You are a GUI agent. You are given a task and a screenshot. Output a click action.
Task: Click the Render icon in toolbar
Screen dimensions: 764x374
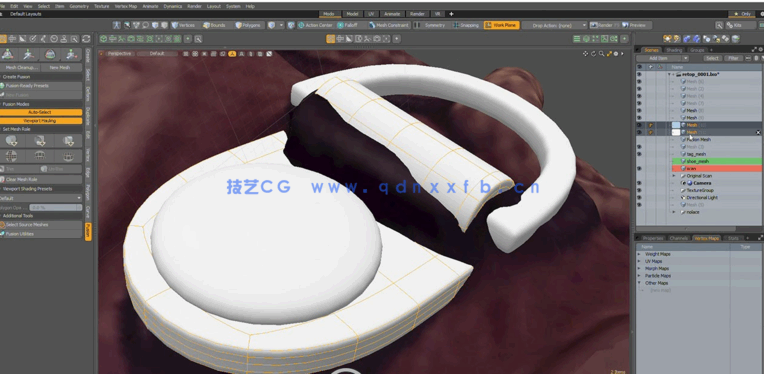pos(594,25)
